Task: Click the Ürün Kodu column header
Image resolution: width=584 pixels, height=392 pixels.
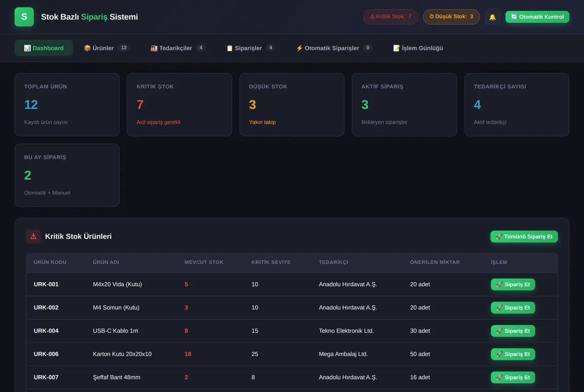Action: click(x=50, y=262)
